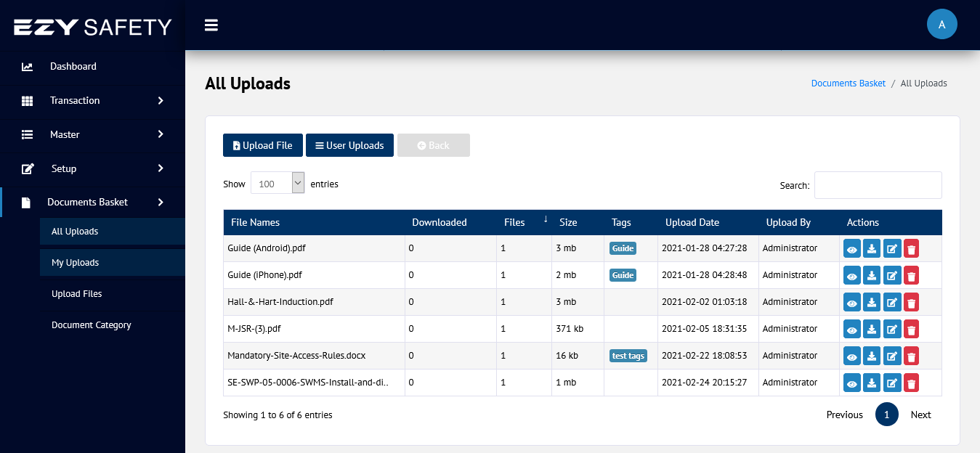The width and height of the screenshot is (980, 453).
Task: Expand the Setup menu chevron
Action: pos(161,168)
